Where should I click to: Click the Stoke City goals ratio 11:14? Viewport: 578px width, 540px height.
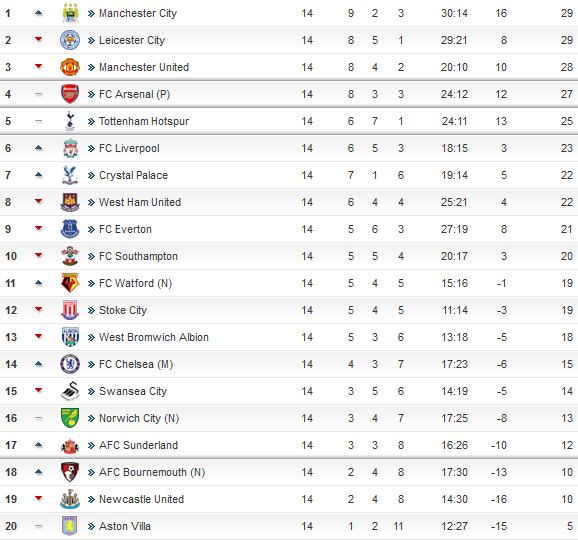click(455, 310)
